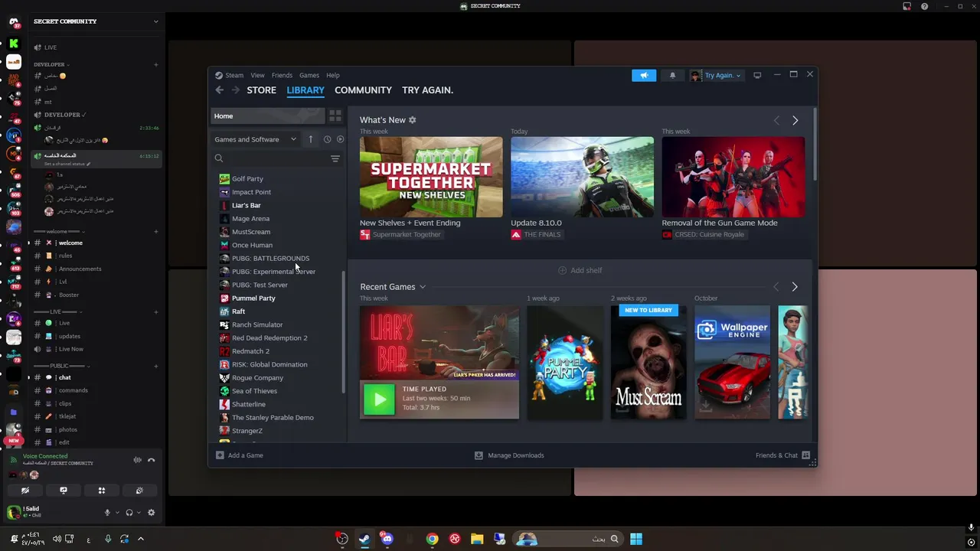Open Google Chrome from taskbar
Viewport: 980px width, 551px height.
[x=433, y=539]
